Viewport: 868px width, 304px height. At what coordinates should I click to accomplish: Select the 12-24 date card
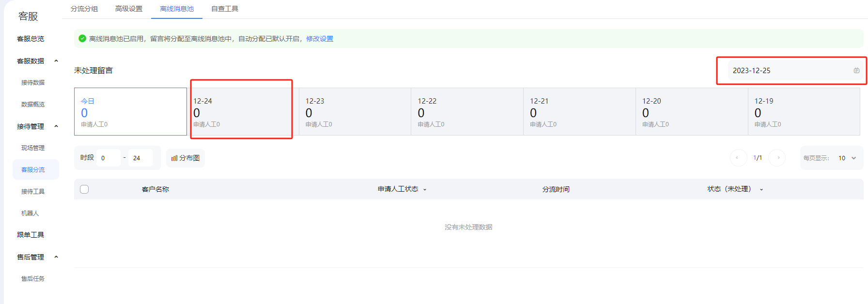[242, 112]
